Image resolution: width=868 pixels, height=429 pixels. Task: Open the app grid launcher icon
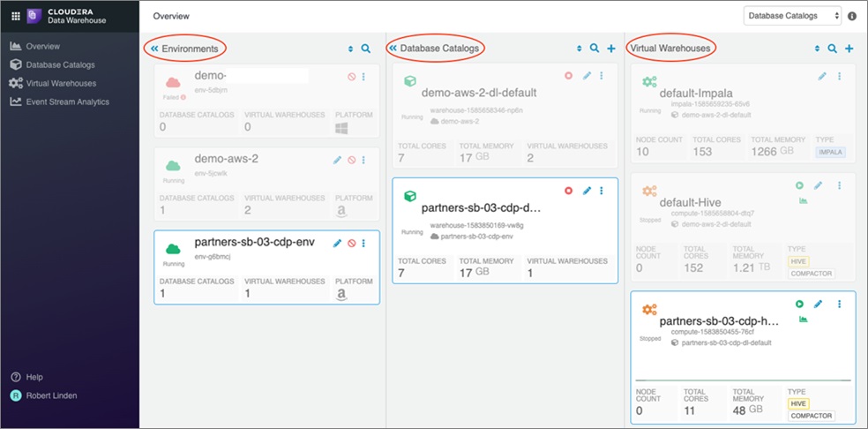point(16,16)
